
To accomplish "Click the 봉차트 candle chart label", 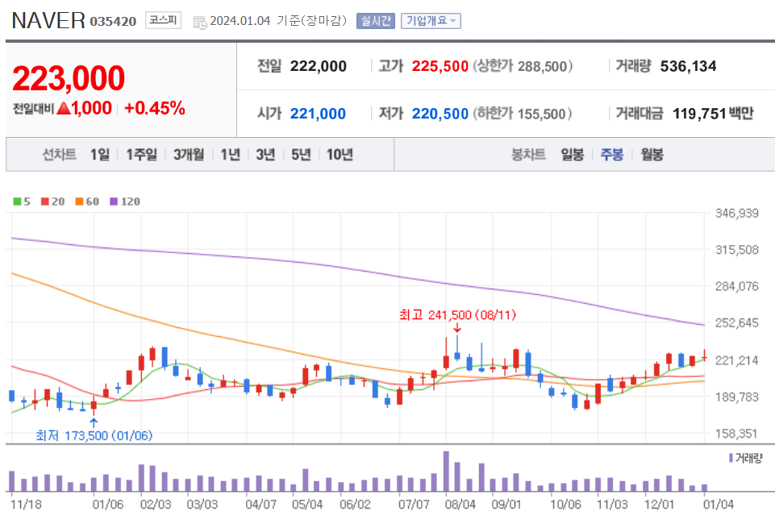I will coord(528,155).
